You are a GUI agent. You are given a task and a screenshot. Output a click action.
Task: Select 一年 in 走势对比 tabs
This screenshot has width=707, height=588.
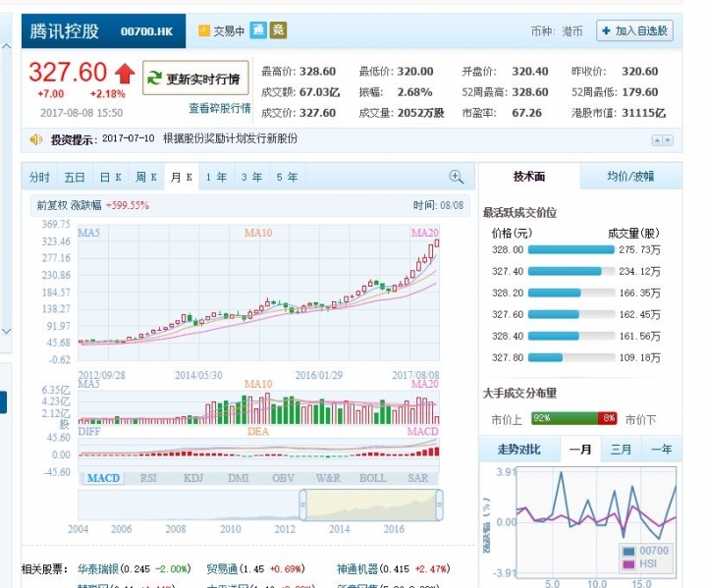coord(662,450)
